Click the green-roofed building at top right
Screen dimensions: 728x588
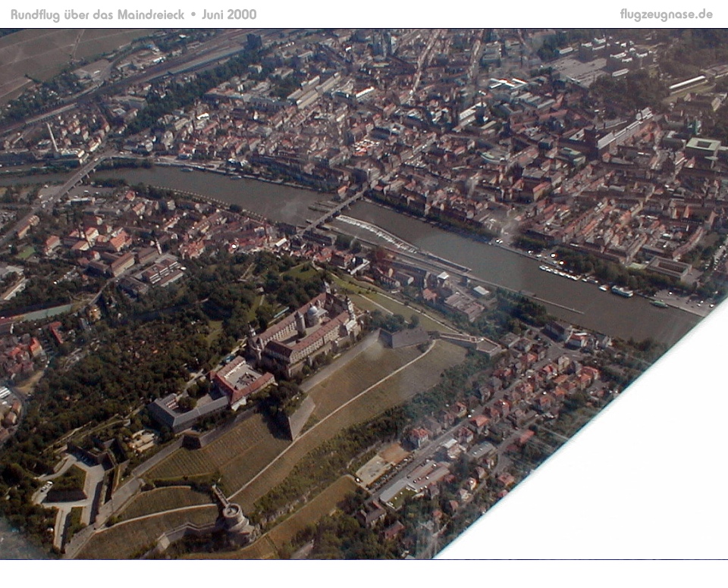pyautogui.click(x=702, y=146)
